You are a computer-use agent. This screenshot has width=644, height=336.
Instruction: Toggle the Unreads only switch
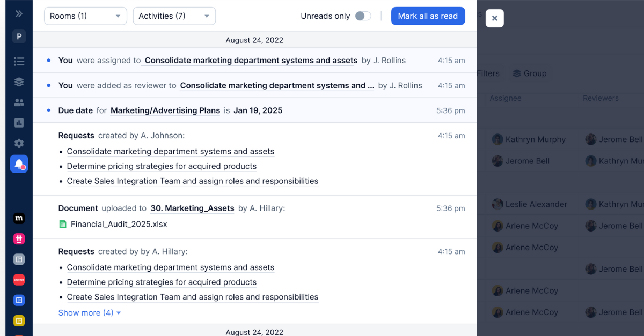click(363, 16)
